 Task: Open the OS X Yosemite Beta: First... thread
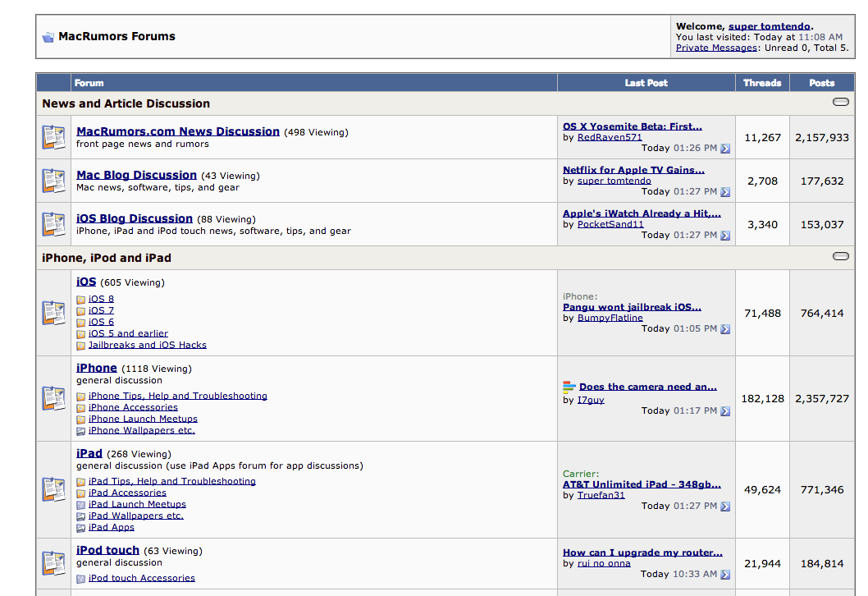click(633, 126)
